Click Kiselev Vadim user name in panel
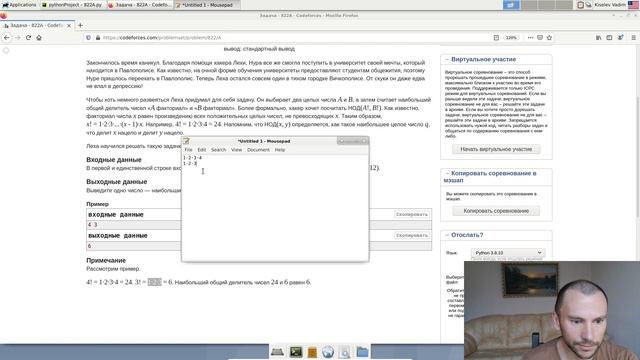Viewport: 640px width, 360px height. [x=610, y=5]
